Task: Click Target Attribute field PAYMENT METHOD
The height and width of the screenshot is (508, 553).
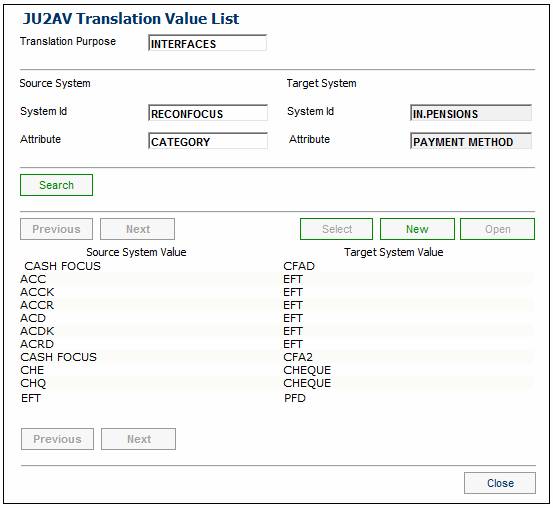Action: pos(471,141)
